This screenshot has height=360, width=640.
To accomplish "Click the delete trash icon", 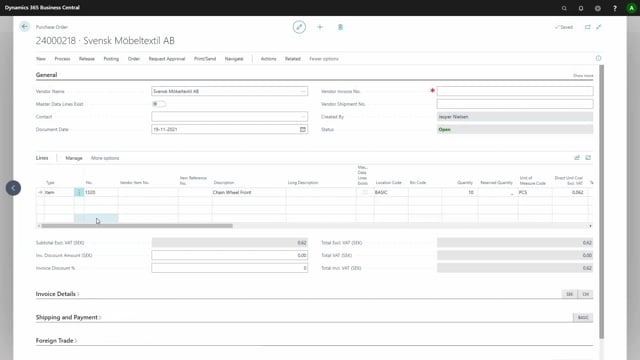I will click(x=340, y=27).
